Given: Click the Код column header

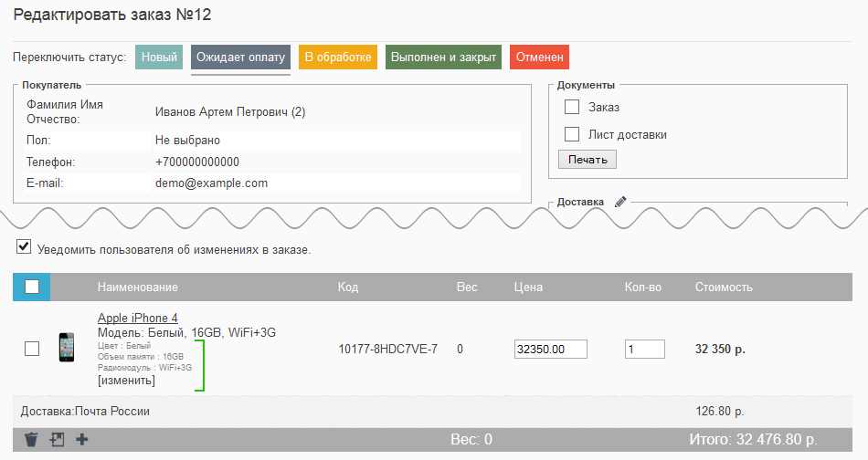Looking at the screenshot, I should coord(348,287).
